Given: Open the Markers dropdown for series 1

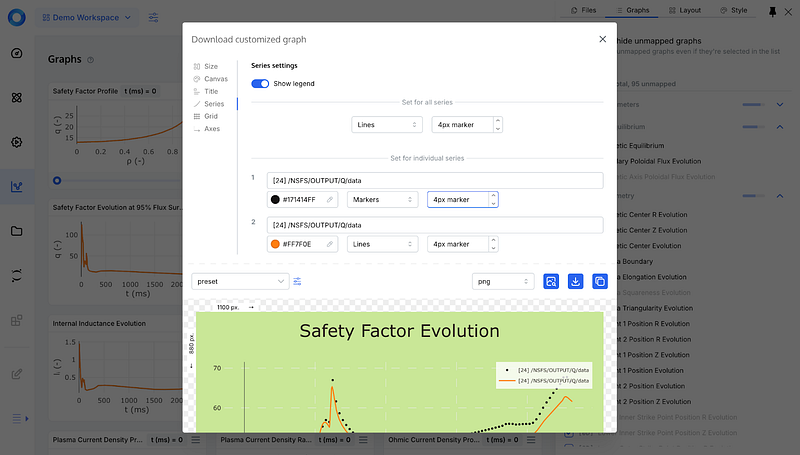Looking at the screenshot, I should point(383,199).
